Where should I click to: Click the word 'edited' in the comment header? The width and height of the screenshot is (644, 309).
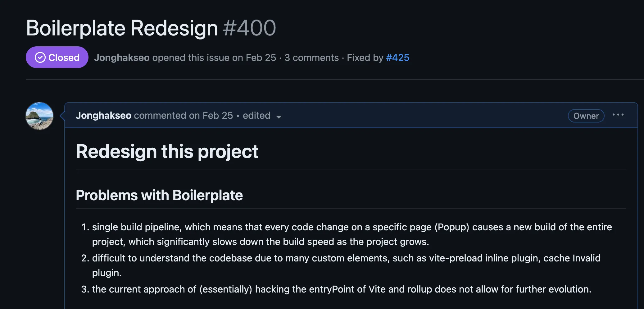(x=256, y=115)
